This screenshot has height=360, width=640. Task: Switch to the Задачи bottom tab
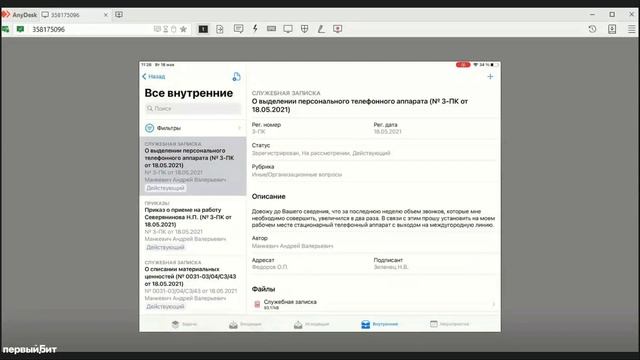point(184,324)
